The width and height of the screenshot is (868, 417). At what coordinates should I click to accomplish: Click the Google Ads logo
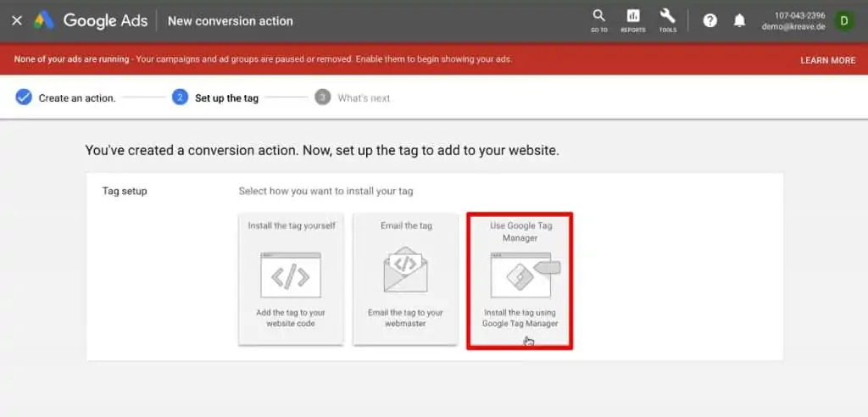[x=91, y=21]
